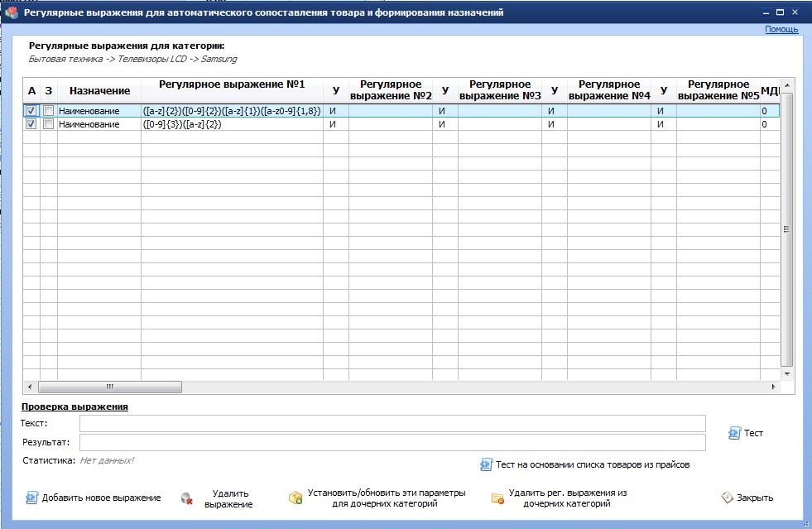Click the Проверка выражения heading
The width and height of the screenshot is (812, 529).
click(x=74, y=406)
